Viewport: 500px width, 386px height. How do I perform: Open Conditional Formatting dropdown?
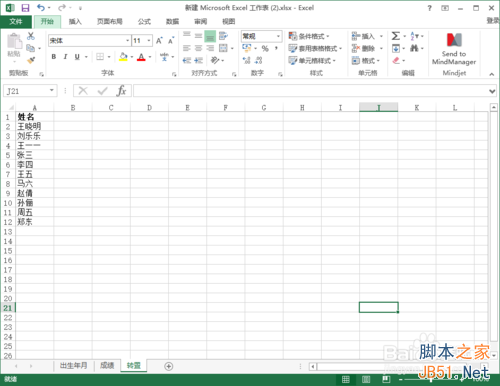309,36
